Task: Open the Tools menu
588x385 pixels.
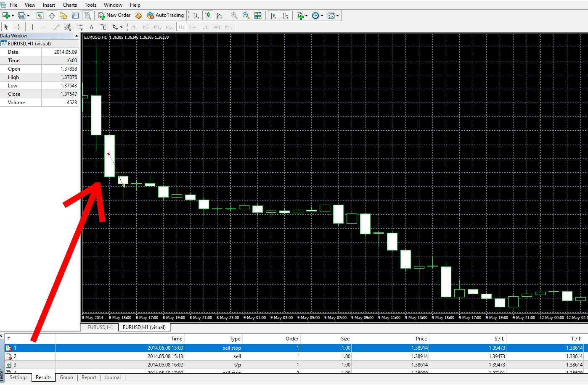Action: pyautogui.click(x=90, y=5)
